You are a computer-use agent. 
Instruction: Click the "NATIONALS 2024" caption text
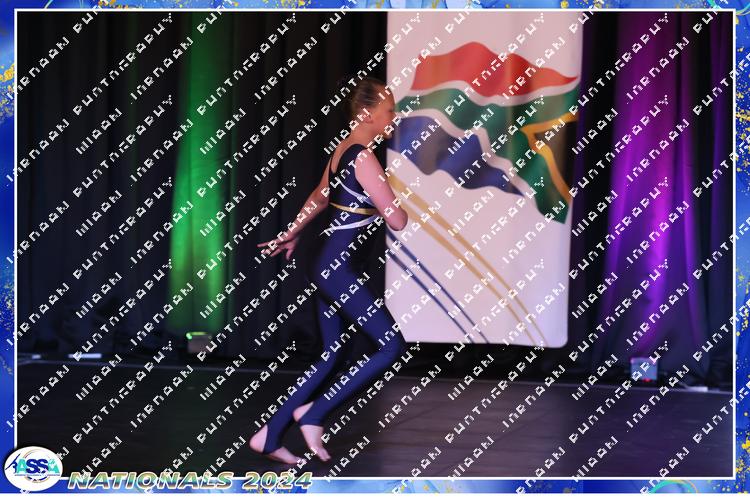coord(190,480)
